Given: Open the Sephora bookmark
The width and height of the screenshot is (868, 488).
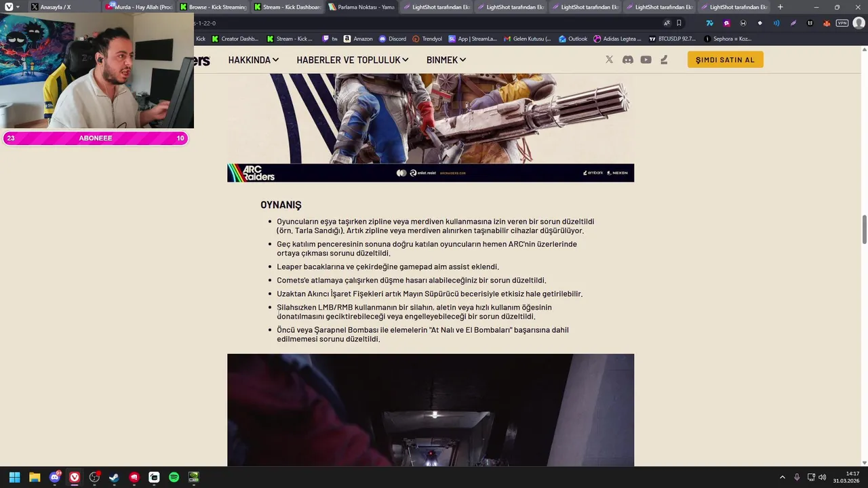Looking at the screenshot, I should click(x=728, y=39).
